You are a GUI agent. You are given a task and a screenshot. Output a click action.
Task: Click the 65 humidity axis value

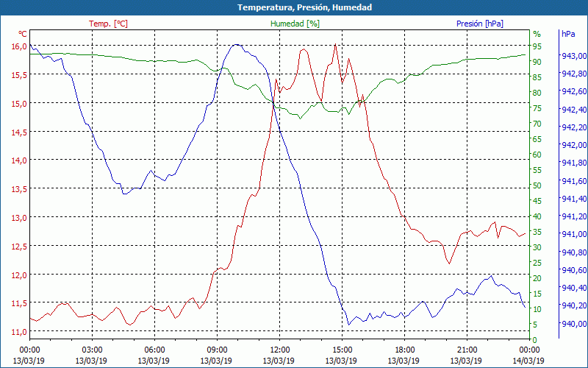537,139
